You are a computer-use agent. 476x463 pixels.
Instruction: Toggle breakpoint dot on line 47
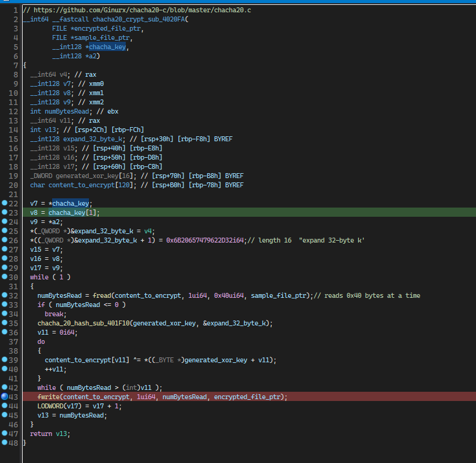click(4, 434)
